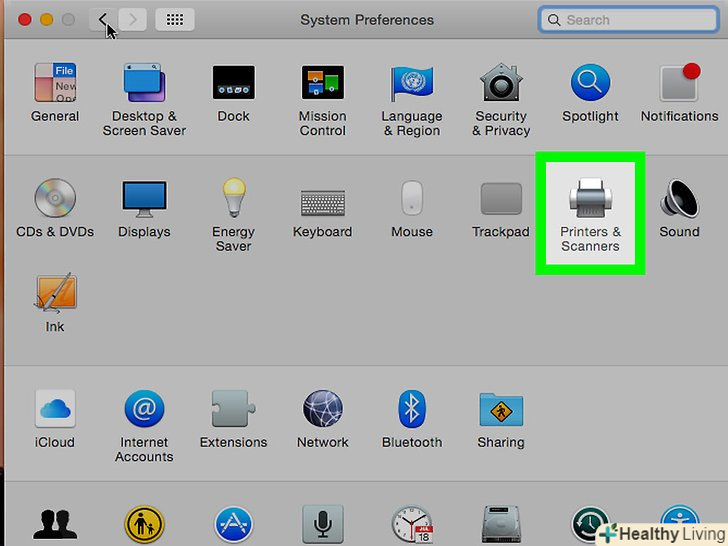The width and height of the screenshot is (728, 546).
Task: Open Mouse preferences
Action: pos(412,208)
